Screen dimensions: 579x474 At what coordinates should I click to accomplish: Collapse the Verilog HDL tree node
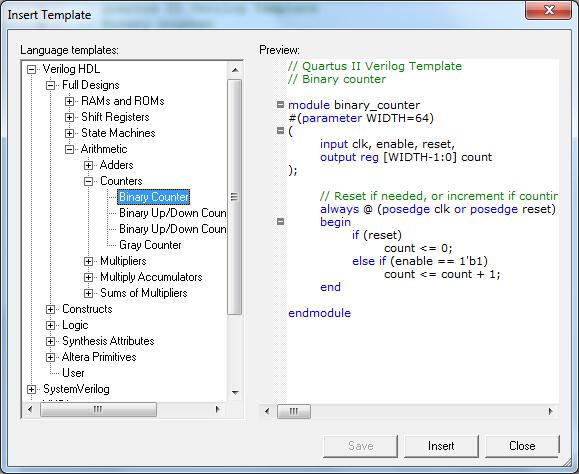pos(32,69)
